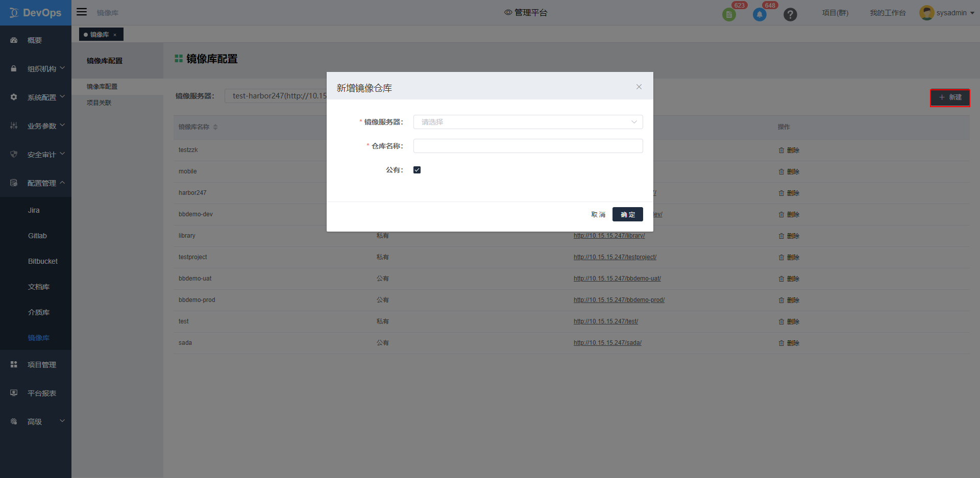
Task: Expand the 组织机构 sidebar menu
Action: point(36,68)
